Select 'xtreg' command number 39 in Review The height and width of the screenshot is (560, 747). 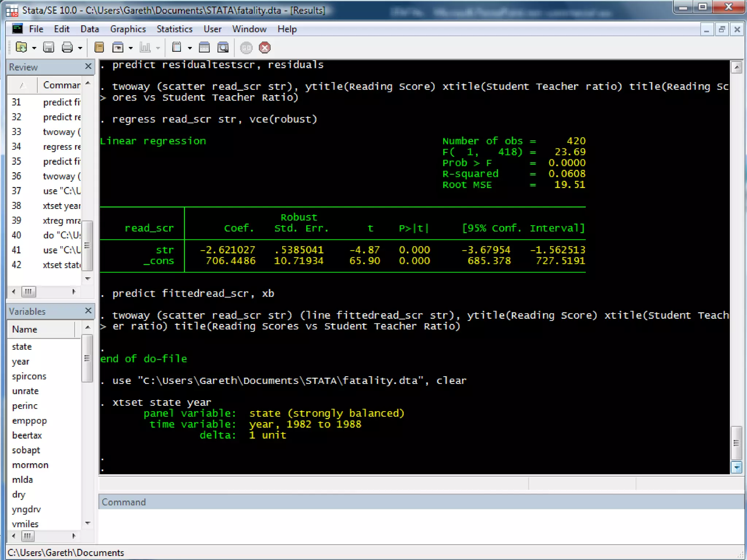61,221
